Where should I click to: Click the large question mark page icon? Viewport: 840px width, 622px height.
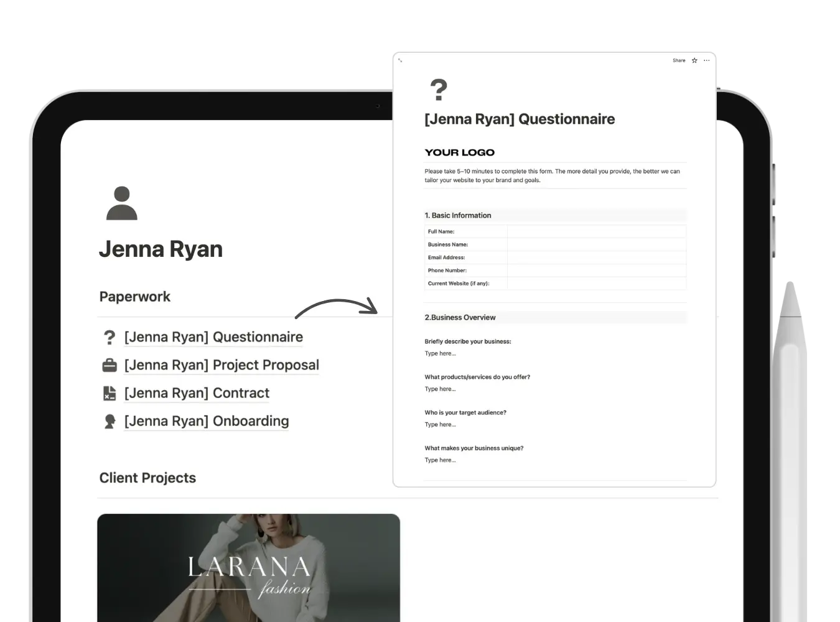coord(439,90)
